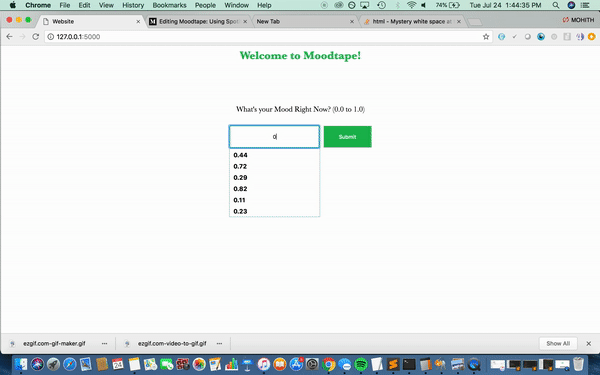Pick the 0.23 suggestion

[274, 211]
